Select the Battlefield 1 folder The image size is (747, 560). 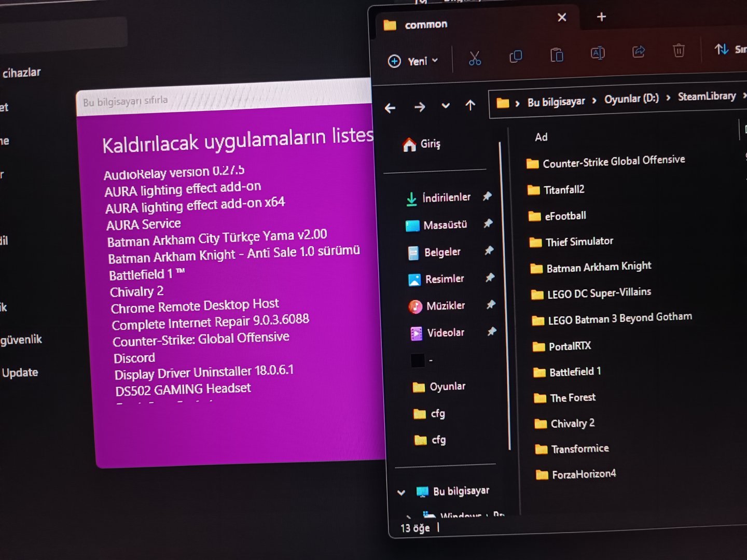pos(568,372)
